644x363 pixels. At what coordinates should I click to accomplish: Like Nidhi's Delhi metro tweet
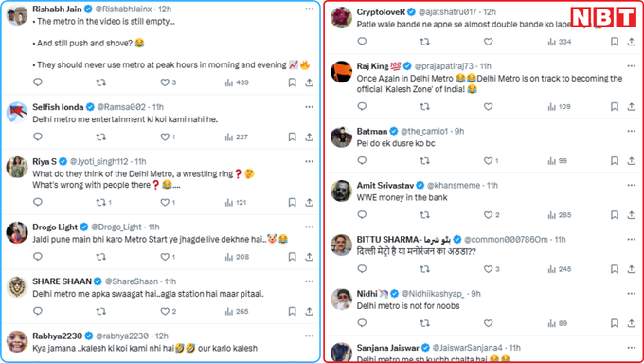[x=488, y=323]
